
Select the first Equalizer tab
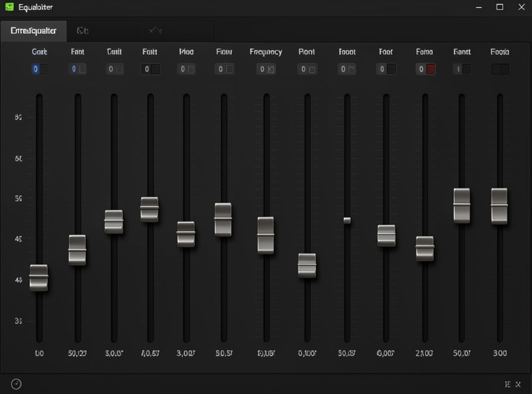coord(34,31)
